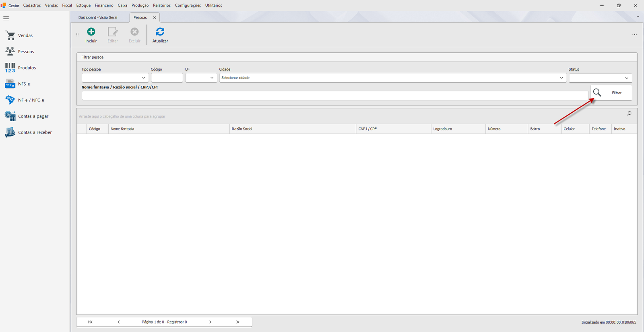Viewport: 644px width, 332px height.
Task: Click the Excluir toolbar icon
Action: coord(134,31)
